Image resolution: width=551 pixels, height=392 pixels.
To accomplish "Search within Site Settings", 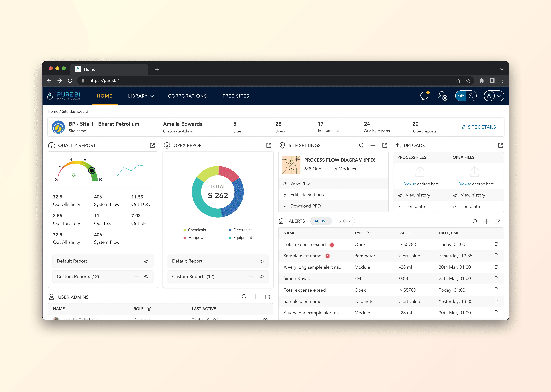I will click(361, 145).
